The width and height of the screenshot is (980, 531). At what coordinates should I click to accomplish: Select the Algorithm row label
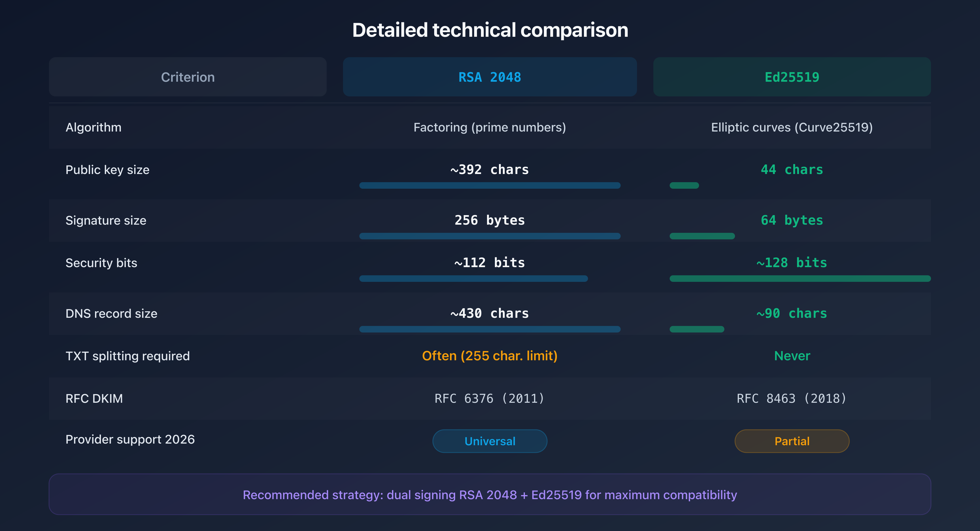(x=94, y=127)
